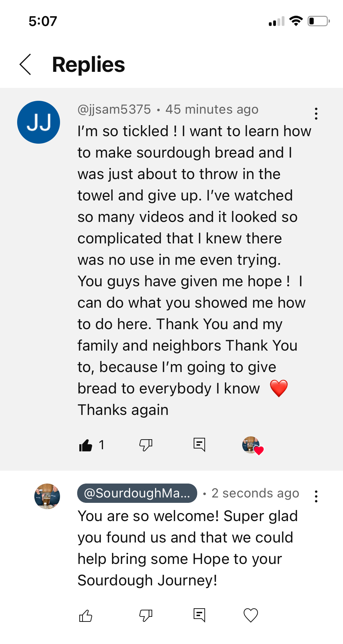The width and height of the screenshot is (343, 644).
Task: Tap the back arrow beside Replies
Action: (x=25, y=65)
